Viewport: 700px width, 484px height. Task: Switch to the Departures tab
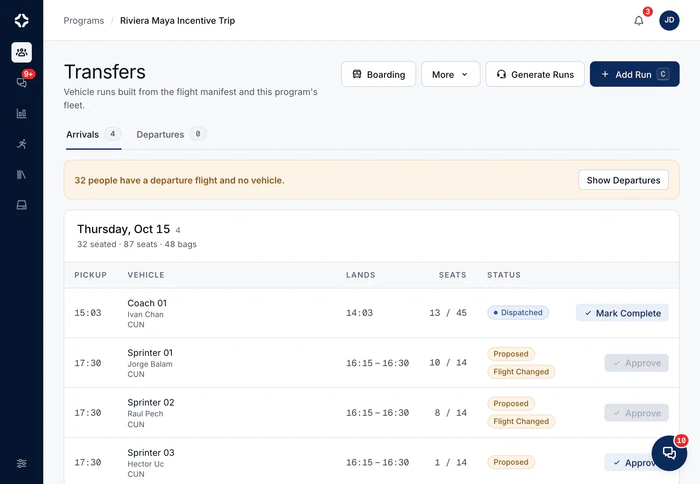171,134
